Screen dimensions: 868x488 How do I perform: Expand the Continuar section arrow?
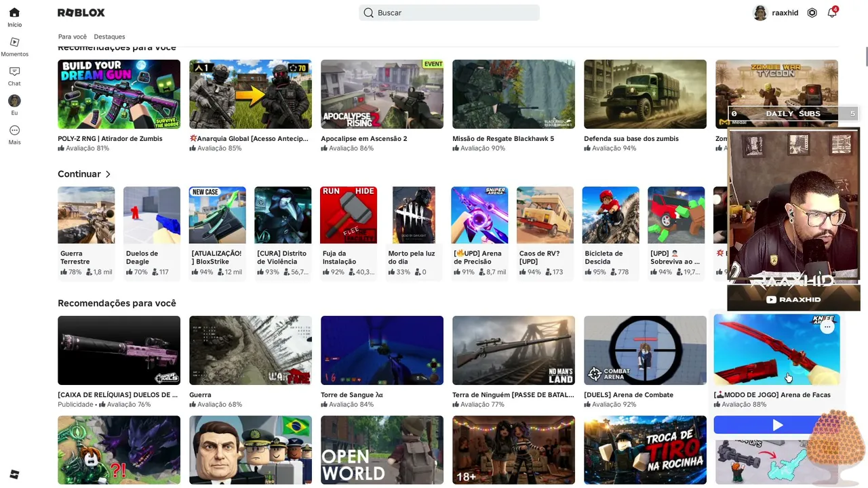[x=108, y=174]
